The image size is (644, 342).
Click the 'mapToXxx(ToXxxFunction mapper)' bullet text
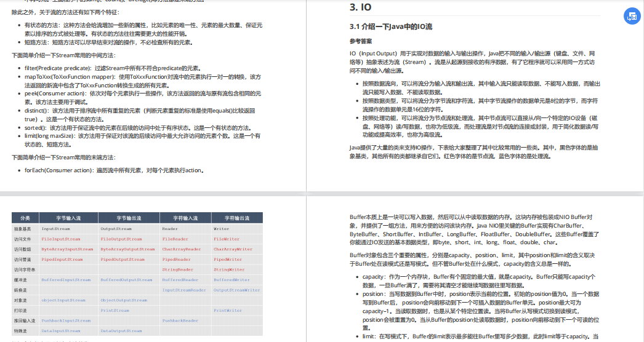(x=70, y=77)
